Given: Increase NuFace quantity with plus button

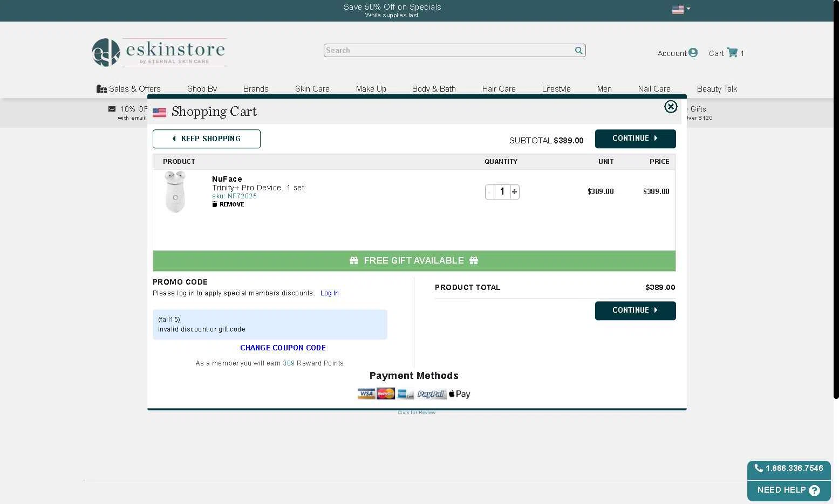Looking at the screenshot, I should [515, 191].
